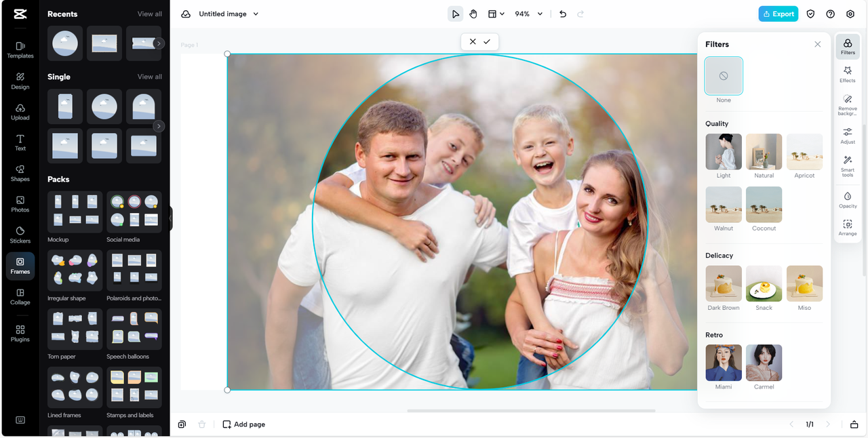Screen dimensions: 868x438
Task: Apply the Walnut filter
Action: (724, 204)
